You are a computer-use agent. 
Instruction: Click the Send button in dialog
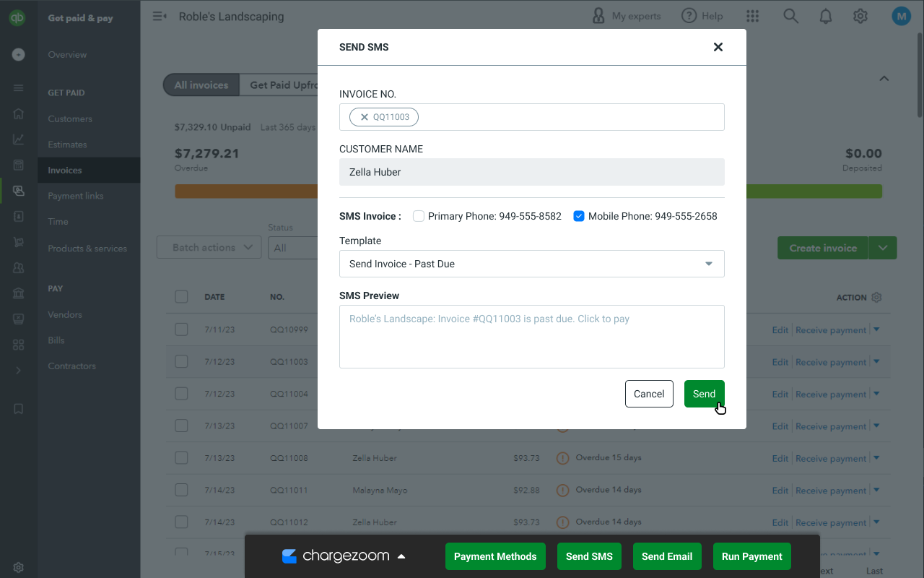coord(705,394)
